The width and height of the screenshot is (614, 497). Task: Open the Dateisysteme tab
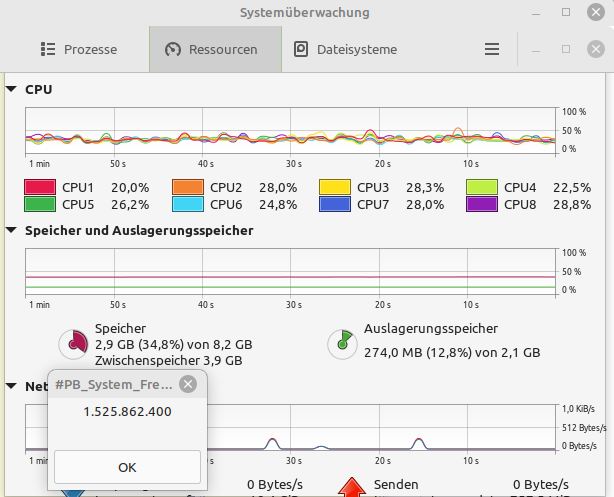pos(345,49)
